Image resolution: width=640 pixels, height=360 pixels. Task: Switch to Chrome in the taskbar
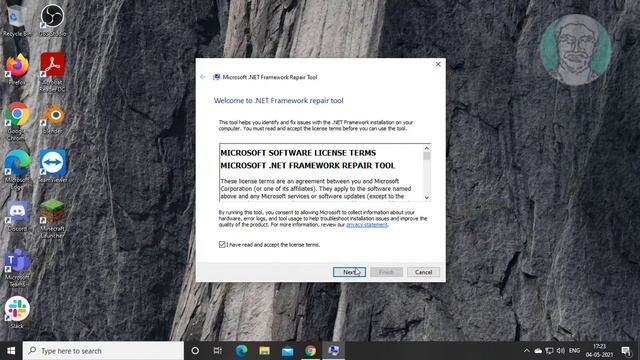coord(310,351)
